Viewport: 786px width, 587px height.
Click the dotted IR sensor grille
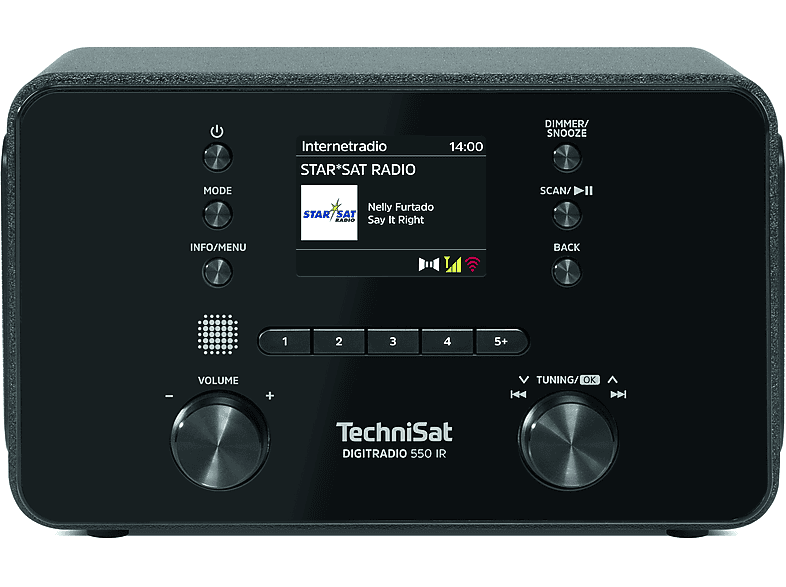click(x=218, y=334)
